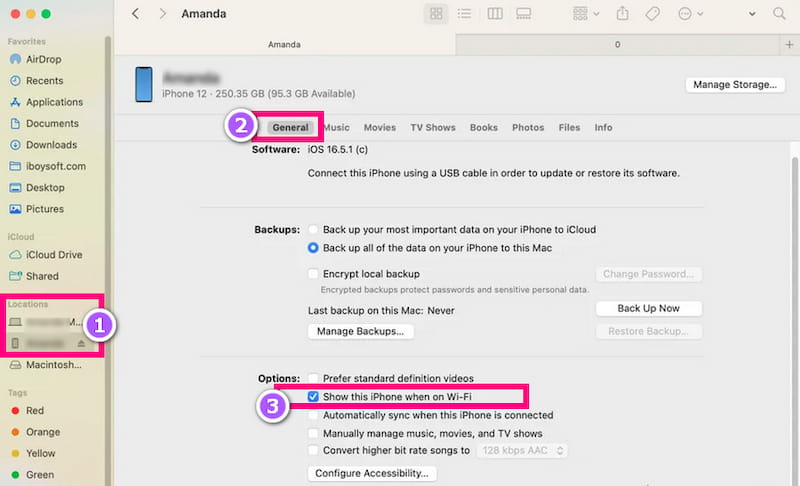Switch to the Info tab

[x=603, y=127]
